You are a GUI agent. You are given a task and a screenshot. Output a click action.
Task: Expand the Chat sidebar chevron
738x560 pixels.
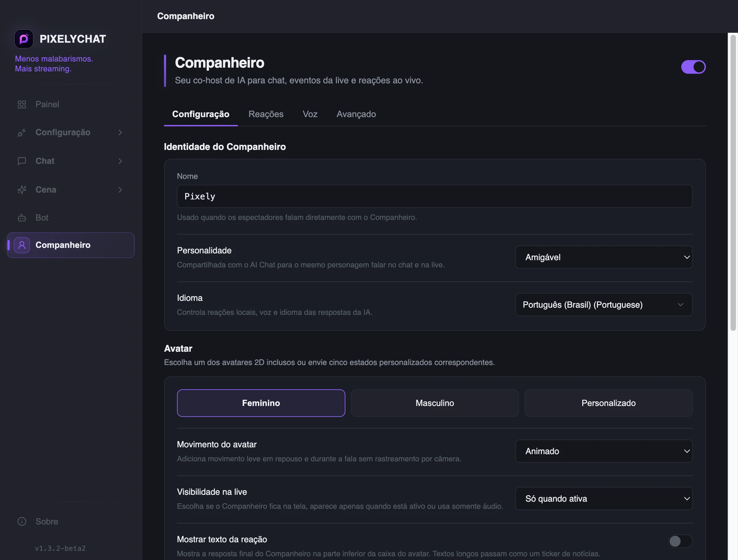coord(120,161)
